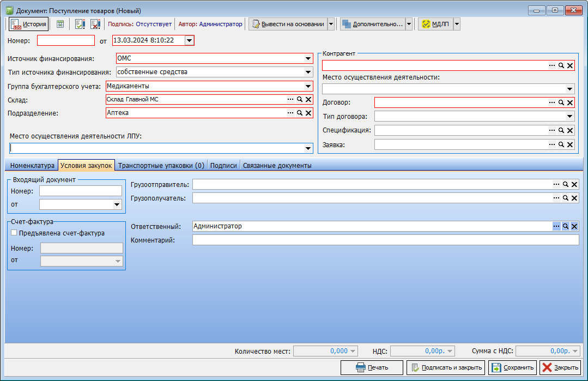Click the Подписать и закрыть button
Screen dimensions: 588x381
446,367
